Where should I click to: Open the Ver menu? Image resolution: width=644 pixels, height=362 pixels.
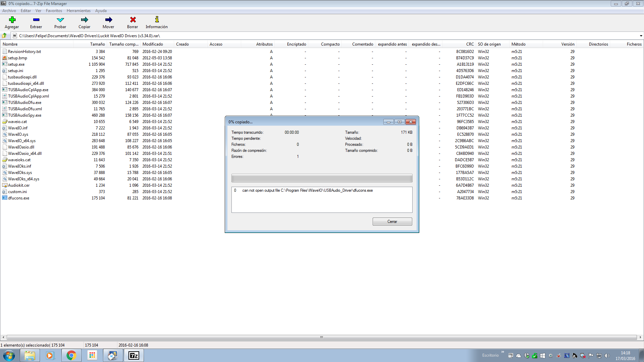point(38,11)
